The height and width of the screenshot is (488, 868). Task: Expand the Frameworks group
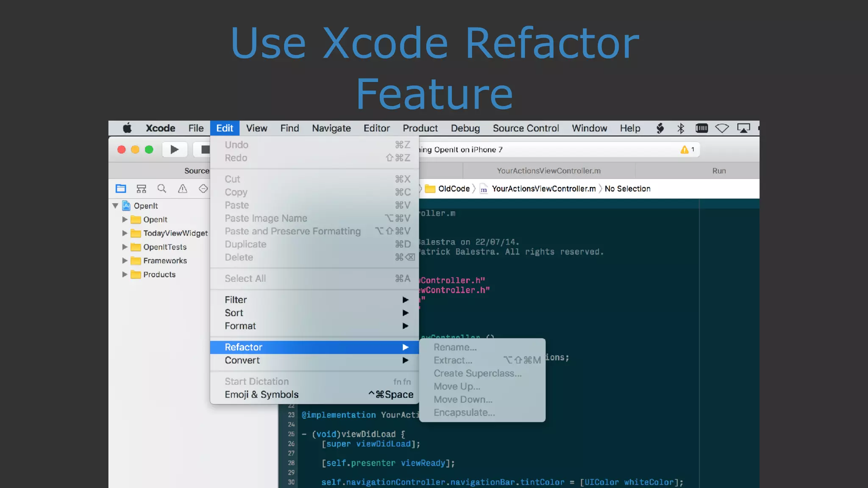tap(125, 261)
